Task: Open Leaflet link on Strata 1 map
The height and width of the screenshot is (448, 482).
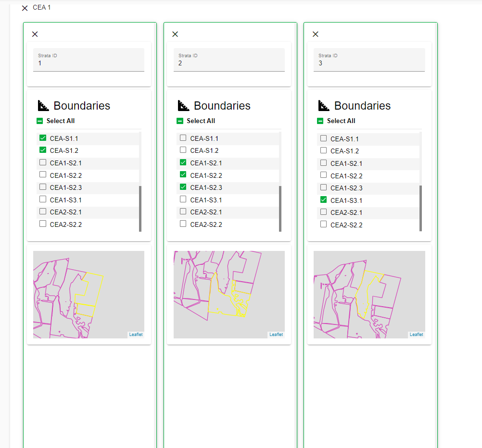Action: pos(136,335)
